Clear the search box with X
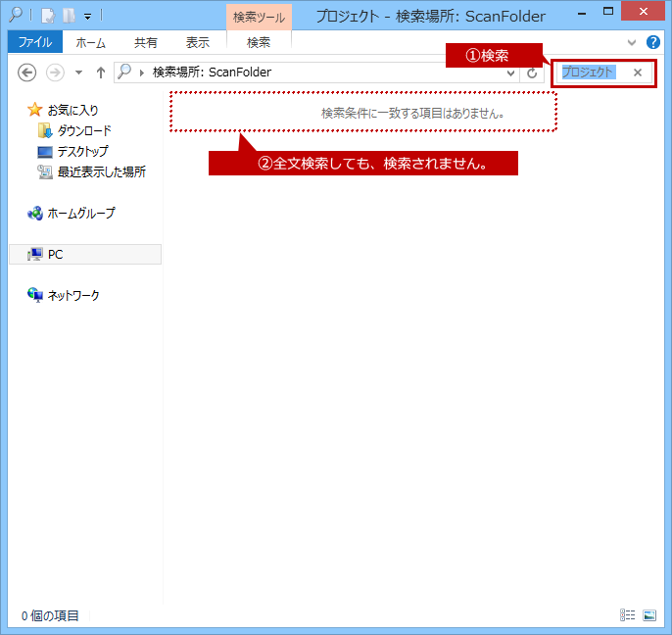 pyautogui.click(x=638, y=73)
